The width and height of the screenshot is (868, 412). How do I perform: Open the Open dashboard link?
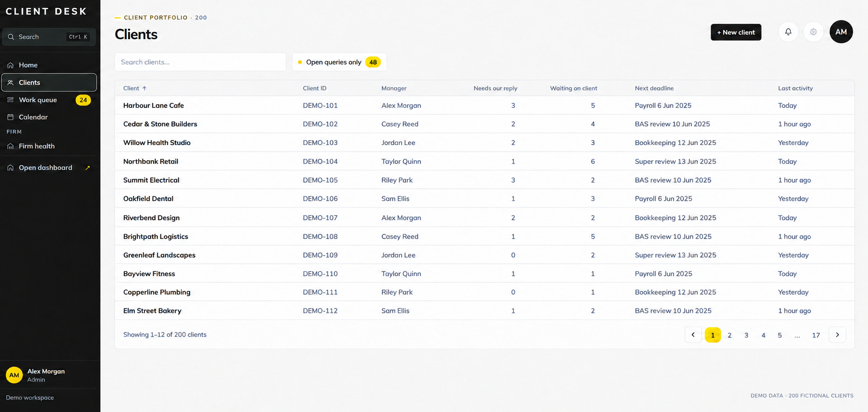49,168
